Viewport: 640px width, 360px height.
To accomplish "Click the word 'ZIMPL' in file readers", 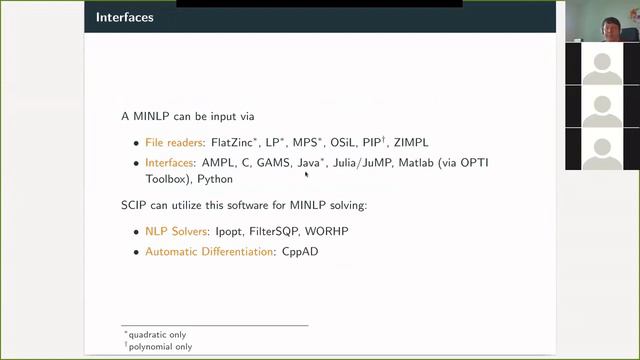I will pyautogui.click(x=411, y=142).
